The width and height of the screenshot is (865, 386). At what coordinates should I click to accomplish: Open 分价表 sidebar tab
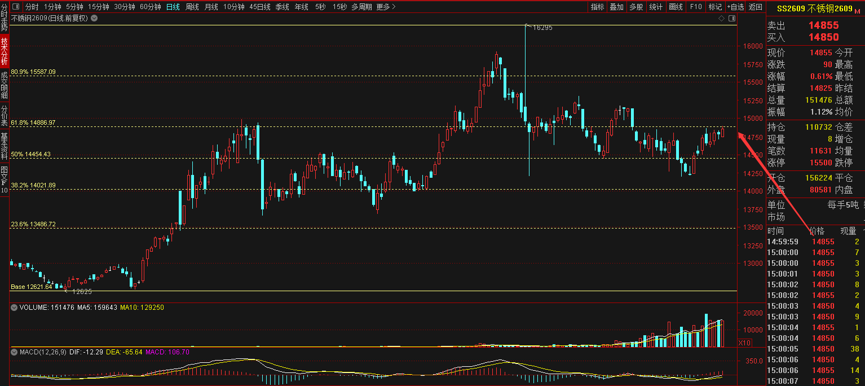(x=4, y=117)
